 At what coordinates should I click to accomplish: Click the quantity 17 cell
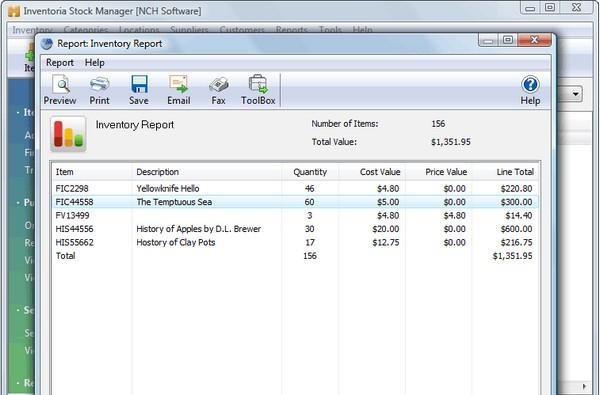click(x=310, y=242)
